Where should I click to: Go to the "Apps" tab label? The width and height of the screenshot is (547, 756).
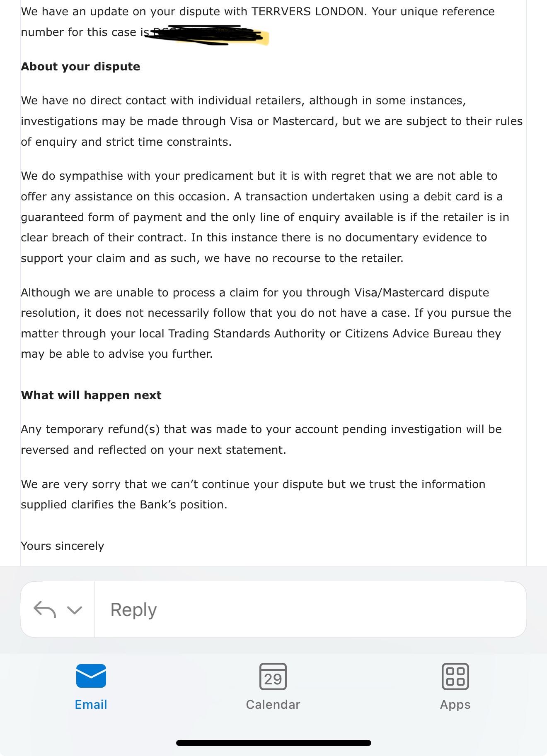click(455, 705)
